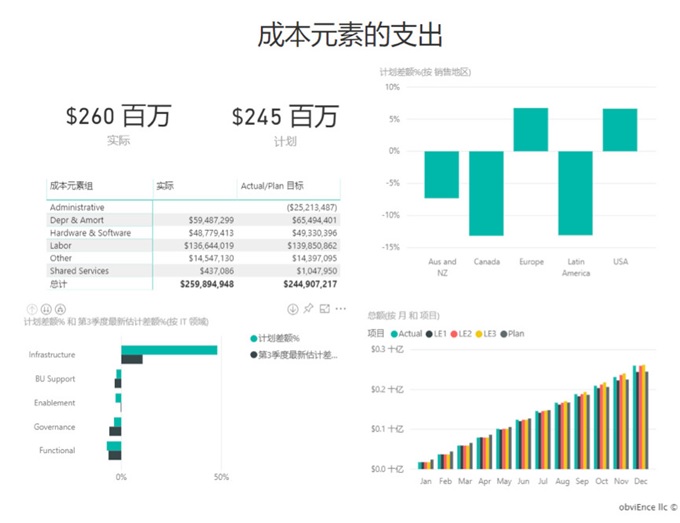This screenshot has height=523, width=680.
Task: Open focus mode for bar chart
Action: pyautogui.click(x=326, y=308)
